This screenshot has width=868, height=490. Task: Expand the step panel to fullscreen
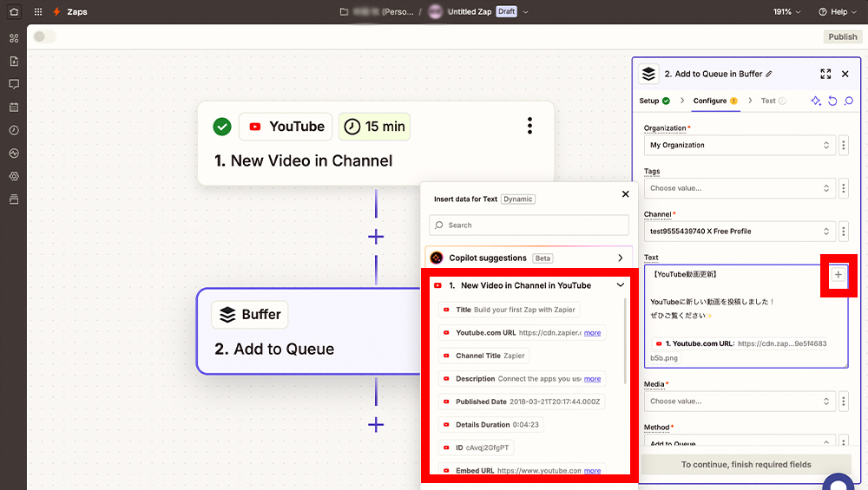tap(825, 74)
